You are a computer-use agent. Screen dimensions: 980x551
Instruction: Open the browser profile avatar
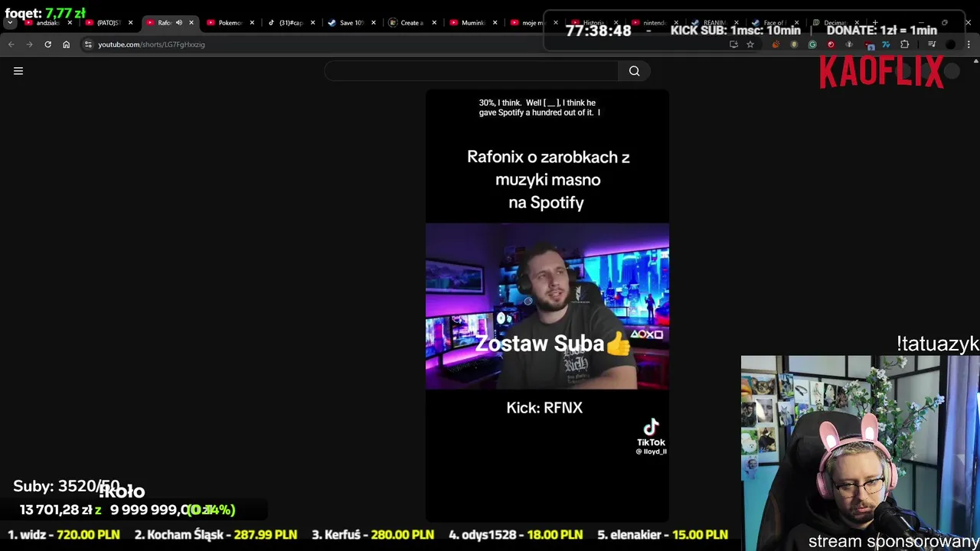[x=951, y=44]
